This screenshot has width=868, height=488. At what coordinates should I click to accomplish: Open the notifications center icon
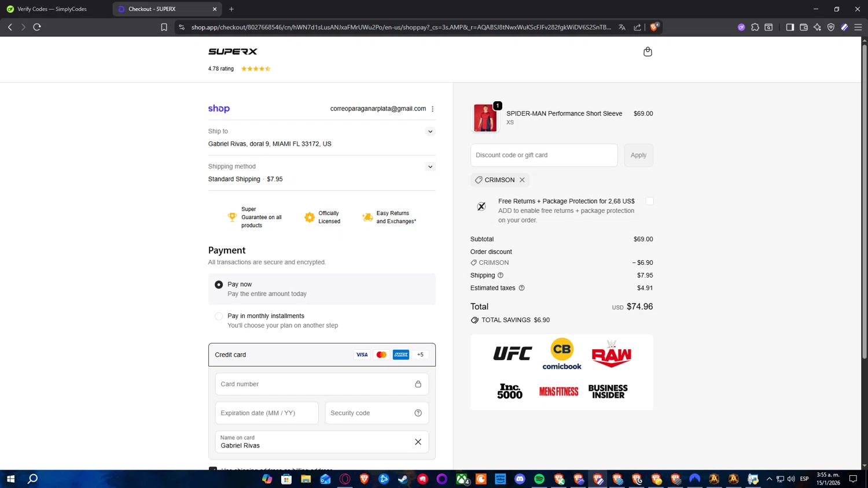click(853, 479)
